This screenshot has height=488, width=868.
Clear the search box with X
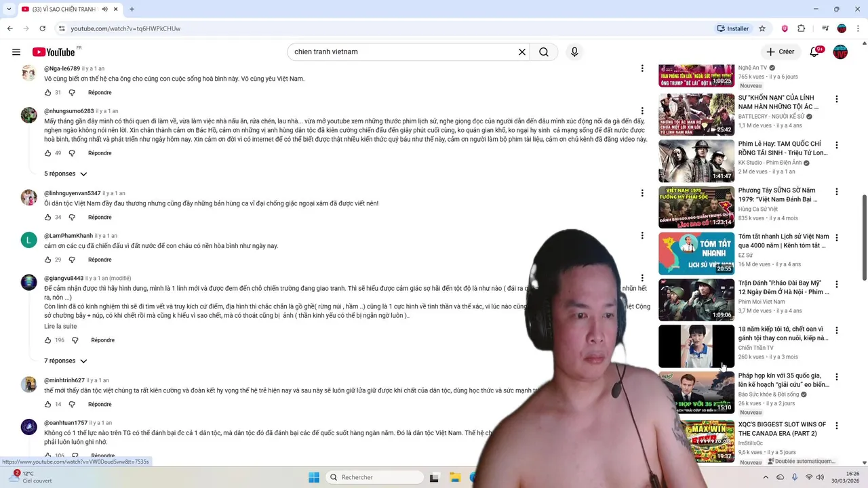click(x=522, y=52)
